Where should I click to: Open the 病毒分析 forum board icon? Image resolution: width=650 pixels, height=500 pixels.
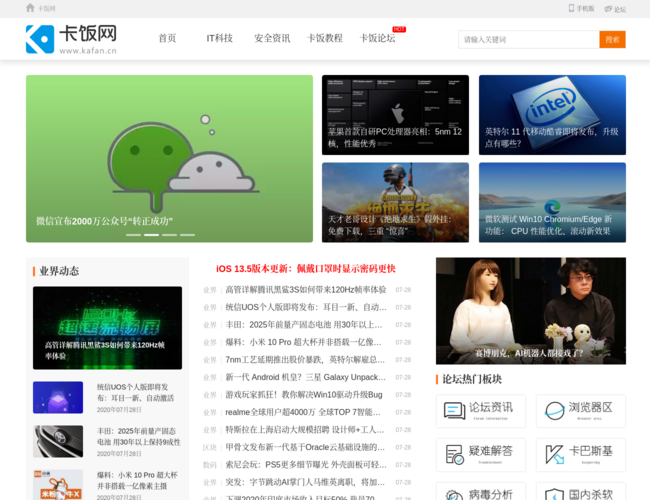point(481,491)
